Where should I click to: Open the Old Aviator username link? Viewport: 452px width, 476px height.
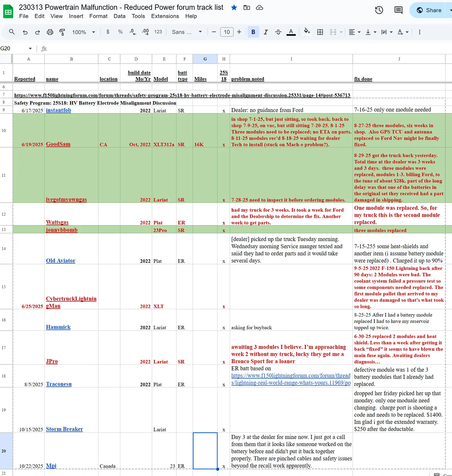point(60,261)
